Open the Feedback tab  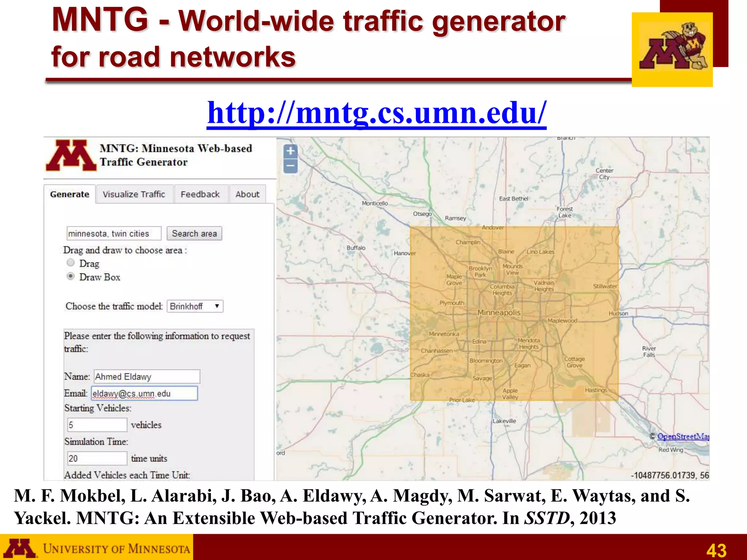click(200, 194)
